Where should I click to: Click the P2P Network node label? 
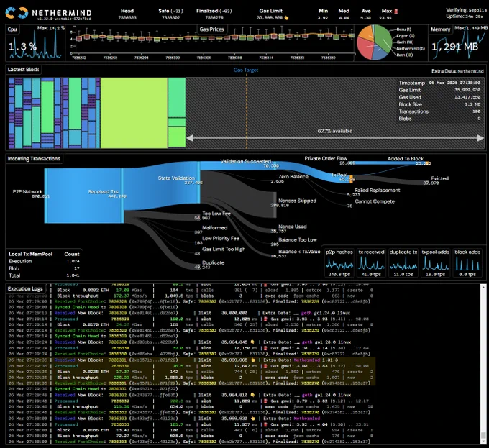(27, 191)
